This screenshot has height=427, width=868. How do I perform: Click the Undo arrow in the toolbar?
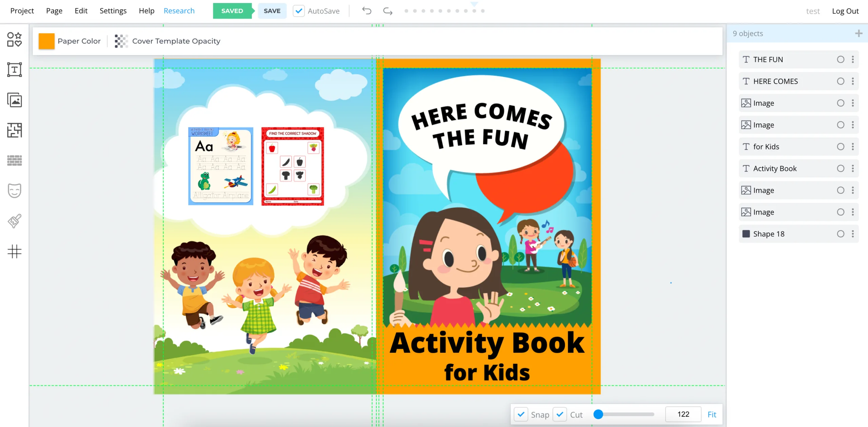click(x=367, y=11)
